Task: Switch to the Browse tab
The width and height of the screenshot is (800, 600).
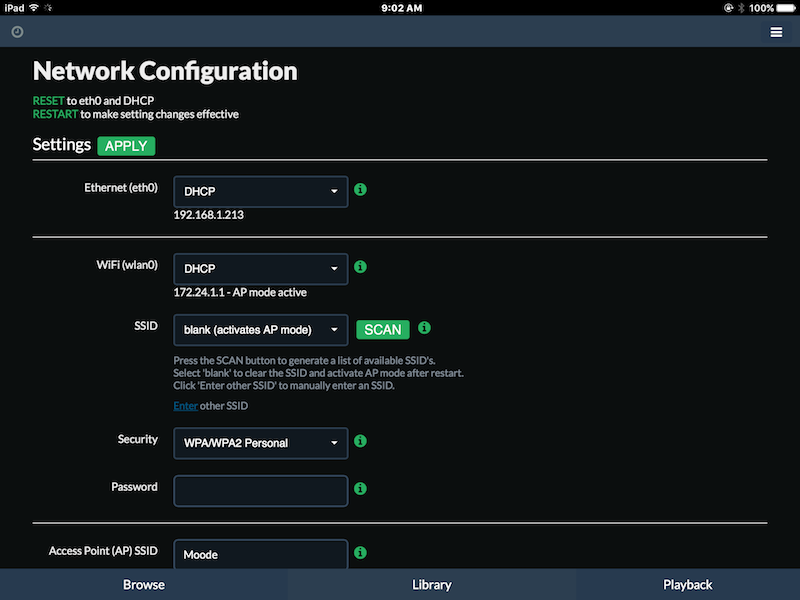Action: point(144,585)
